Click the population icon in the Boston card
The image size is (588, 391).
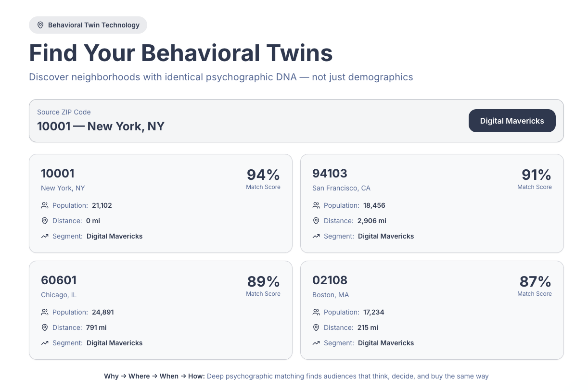pos(316,312)
